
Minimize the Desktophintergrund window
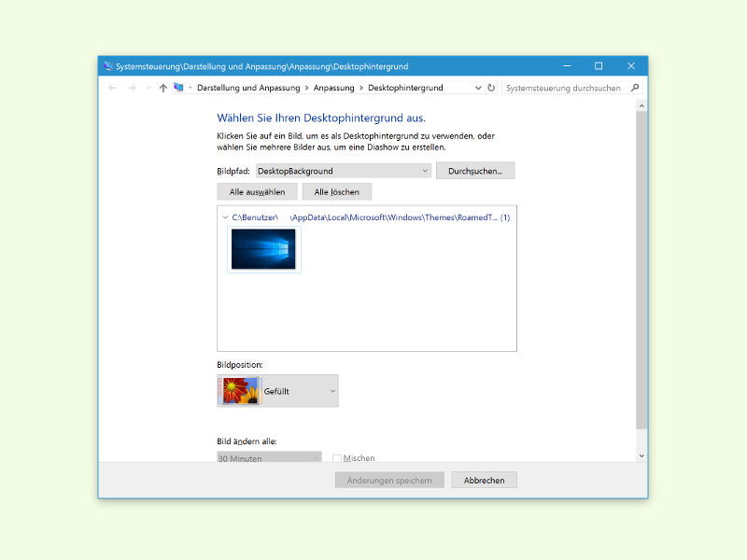(x=567, y=66)
